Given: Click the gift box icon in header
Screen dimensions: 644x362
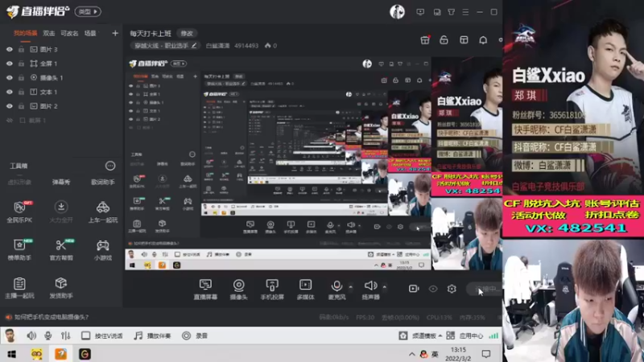Looking at the screenshot, I should [425, 39].
